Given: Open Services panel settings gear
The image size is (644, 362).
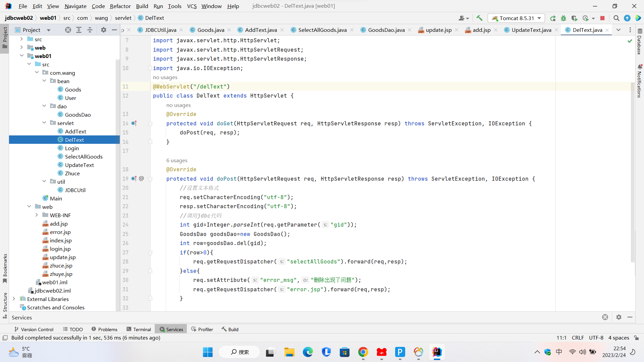Looking at the screenshot, I should click(x=619, y=317).
